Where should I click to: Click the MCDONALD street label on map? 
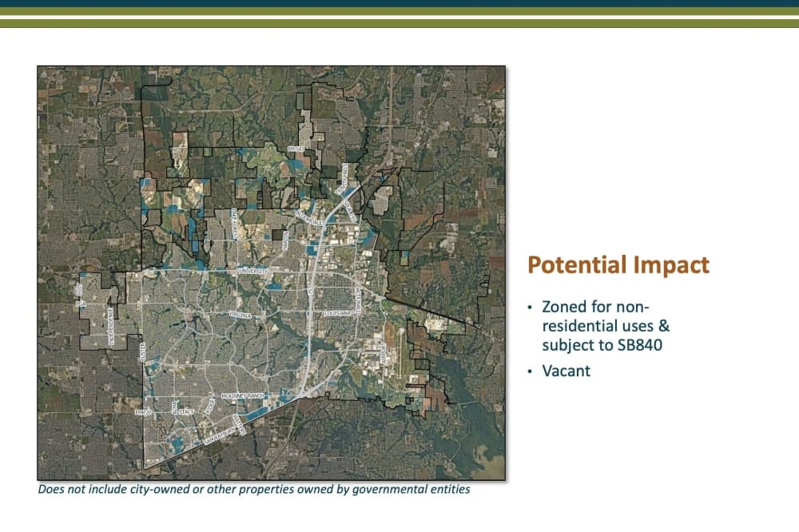[359, 302]
